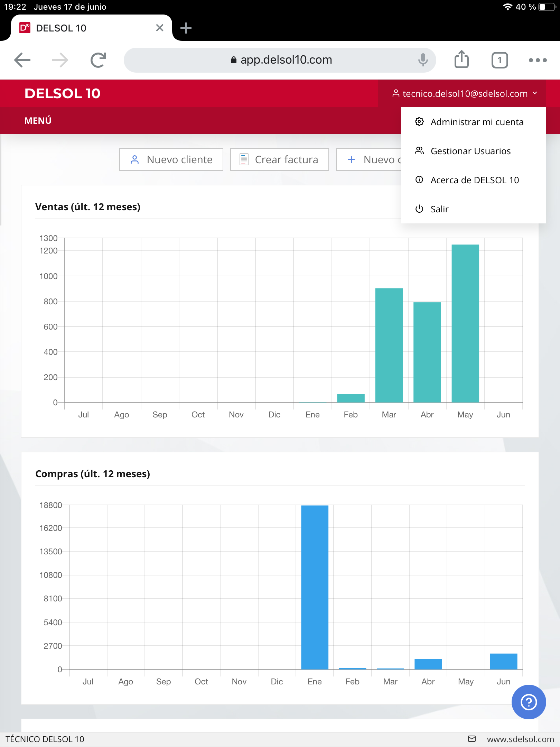Select Administrar mi cuenta
560x747 pixels.
[477, 122]
